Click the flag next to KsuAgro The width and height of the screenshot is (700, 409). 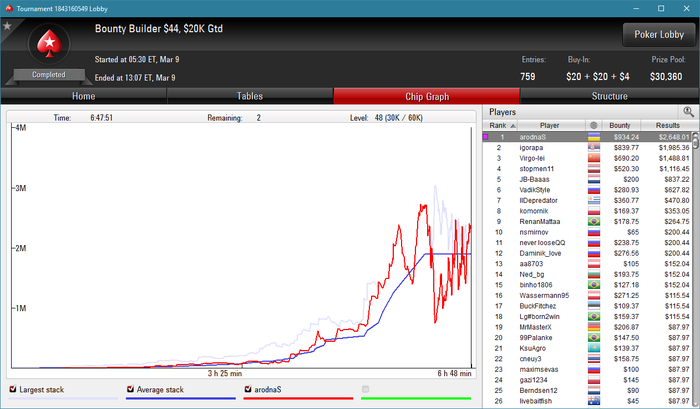[x=594, y=348]
